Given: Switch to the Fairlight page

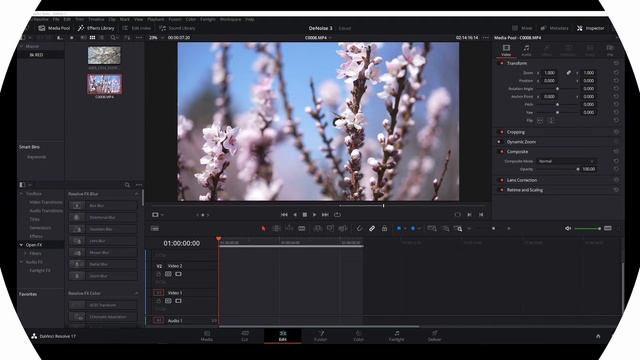Looking at the screenshot, I should pyautogui.click(x=396, y=336).
